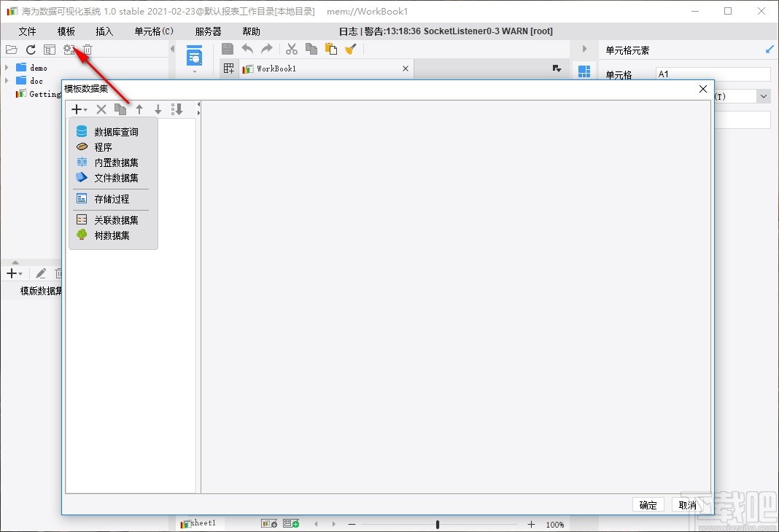Switch to the sheet1 tab

click(198, 523)
